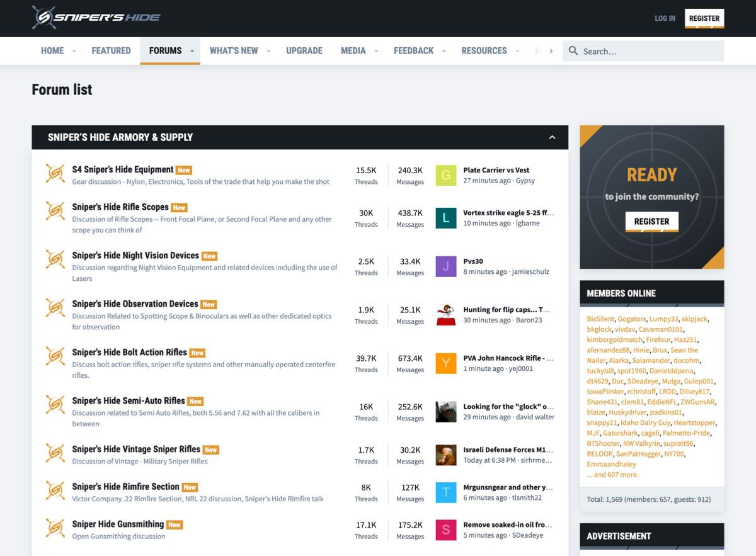This screenshot has width=756, height=556.
Task: Open the pink S avatar for SDeadeye
Action: 446,530
